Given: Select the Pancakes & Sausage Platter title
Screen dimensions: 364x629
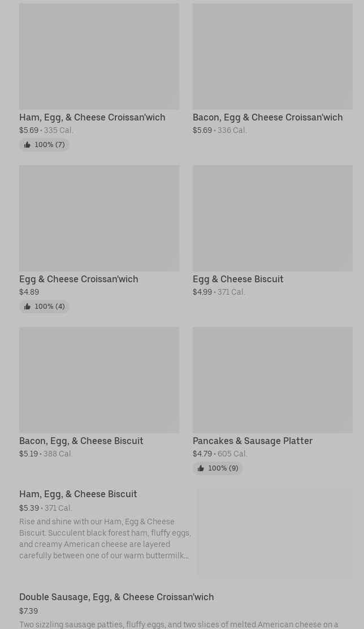Looking at the screenshot, I should [252, 441].
